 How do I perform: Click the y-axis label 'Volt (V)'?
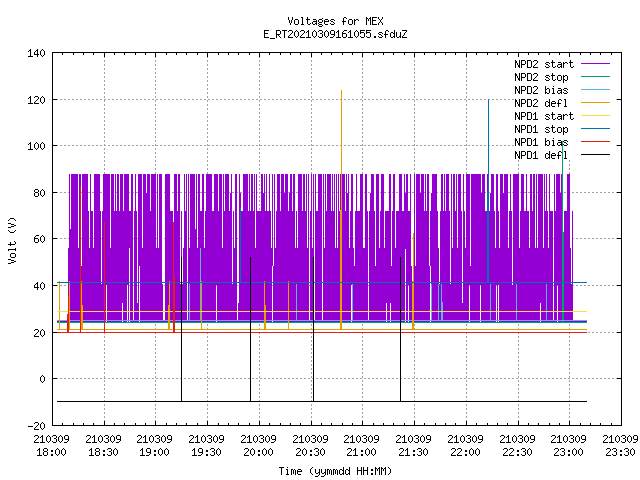click(12, 240)
